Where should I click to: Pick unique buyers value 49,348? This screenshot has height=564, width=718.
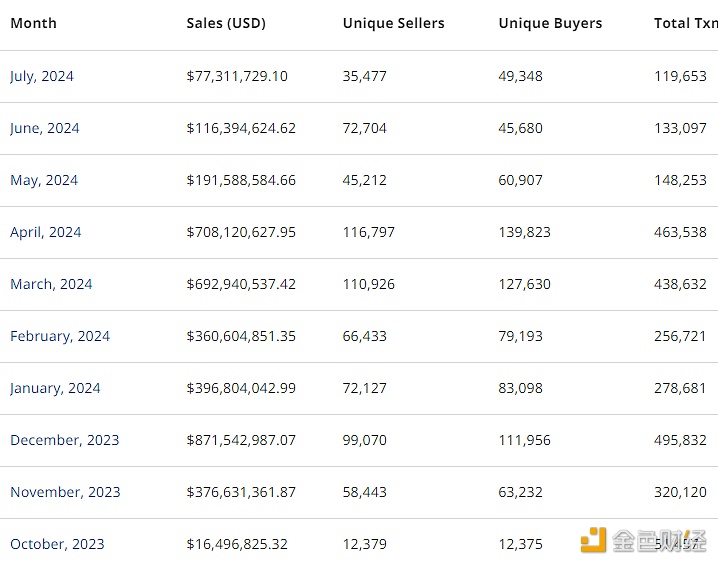point(521,76)
